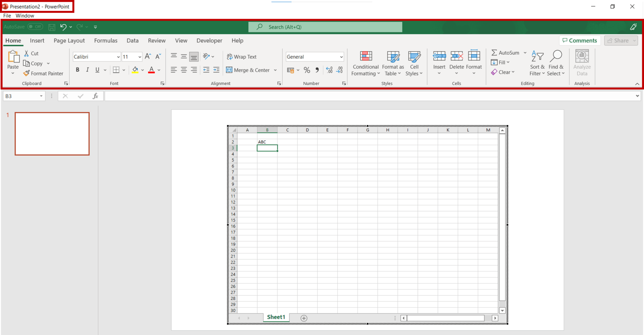This screenshot has width=644, height=335.
Task: Toggle underline on selected cell
Action: click(x=97, y=70)
